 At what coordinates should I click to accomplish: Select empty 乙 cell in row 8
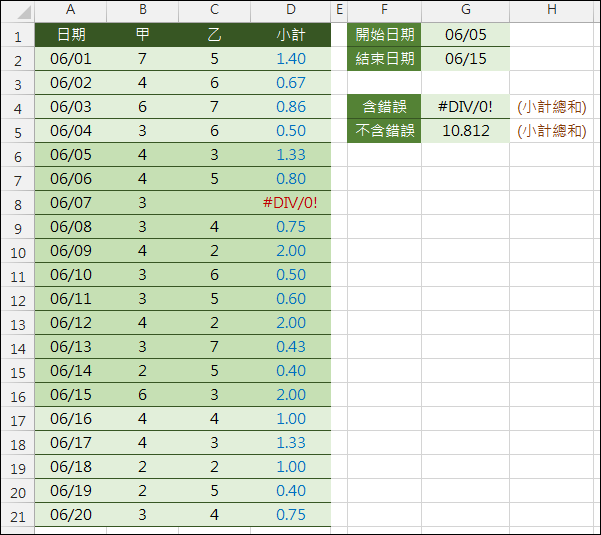coord(215,203)
